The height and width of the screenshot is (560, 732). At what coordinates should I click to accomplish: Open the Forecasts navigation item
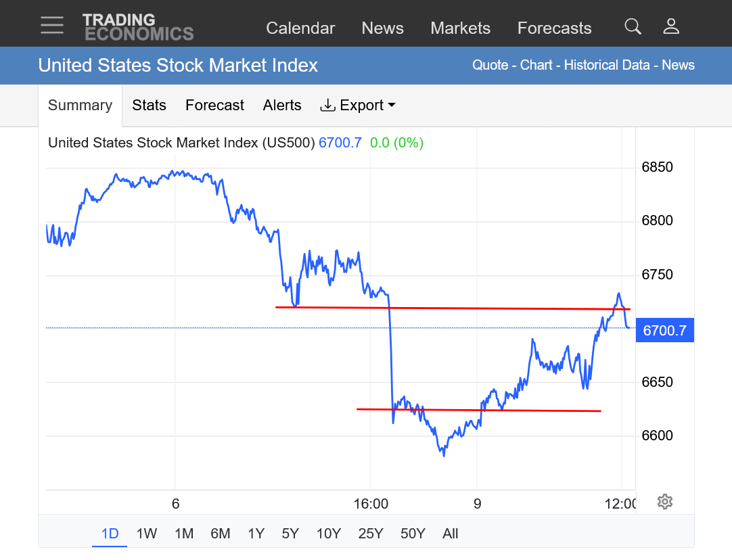click(554, 28)
